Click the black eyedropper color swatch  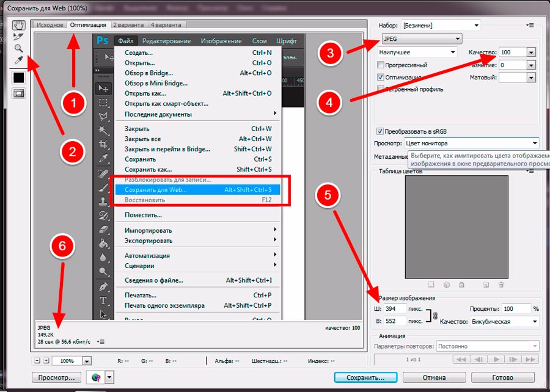(18, 78)
